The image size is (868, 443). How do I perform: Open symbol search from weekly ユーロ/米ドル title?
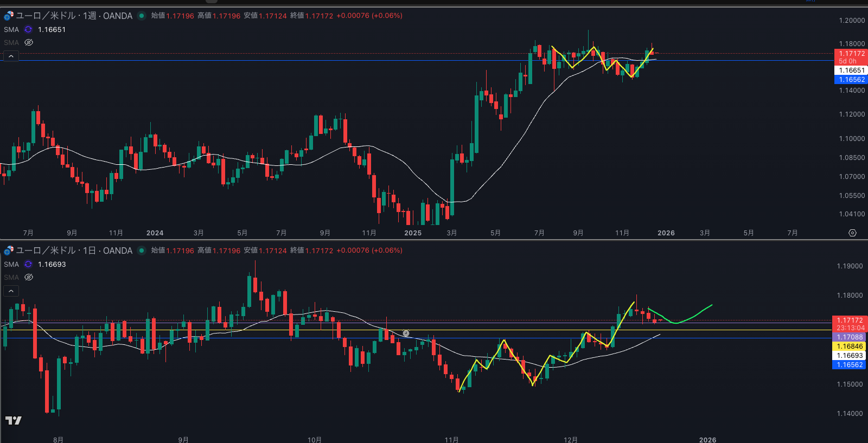46,16
